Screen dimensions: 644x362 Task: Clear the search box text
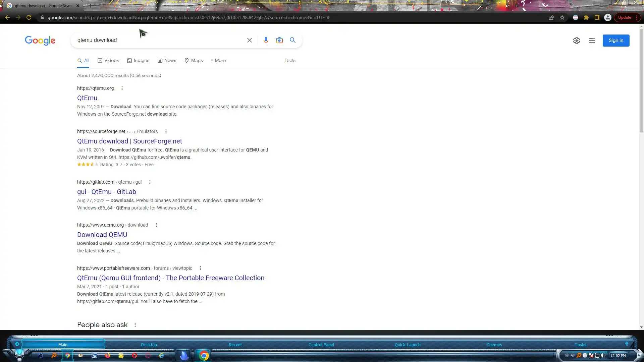click(249, 40)
